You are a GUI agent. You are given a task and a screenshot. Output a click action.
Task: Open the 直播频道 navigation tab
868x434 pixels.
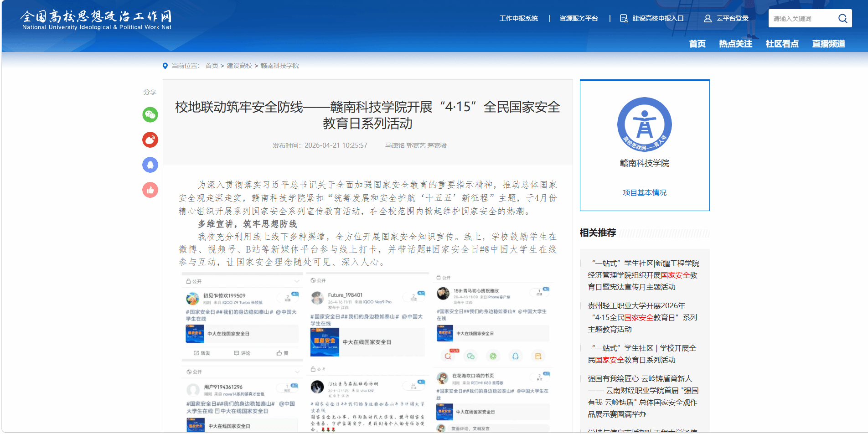[828, 44]
